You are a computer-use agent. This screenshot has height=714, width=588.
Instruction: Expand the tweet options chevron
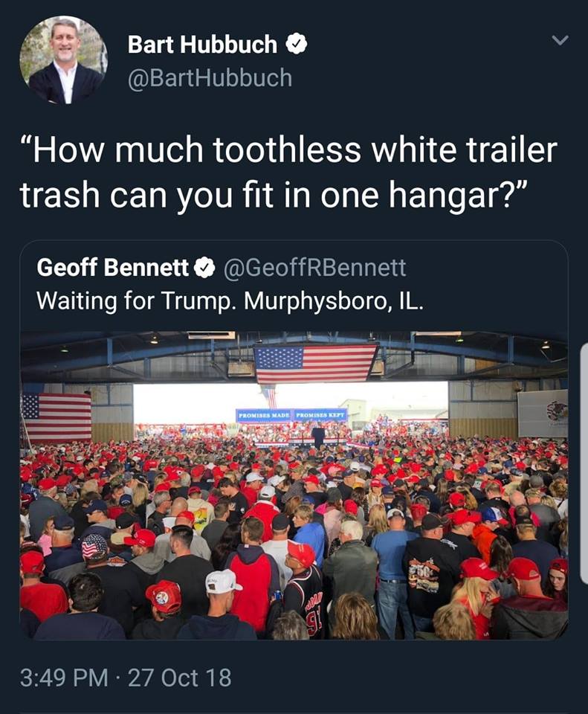tap(560, 40)
